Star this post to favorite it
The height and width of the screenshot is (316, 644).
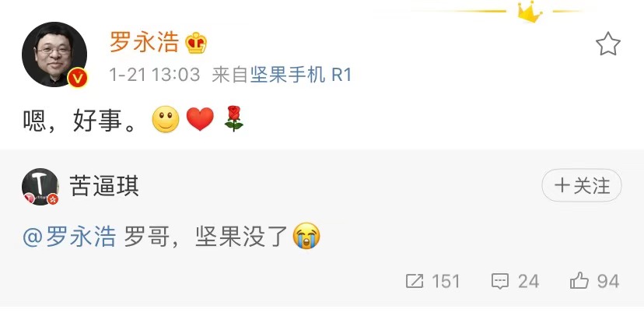click(x=608, y=44)
